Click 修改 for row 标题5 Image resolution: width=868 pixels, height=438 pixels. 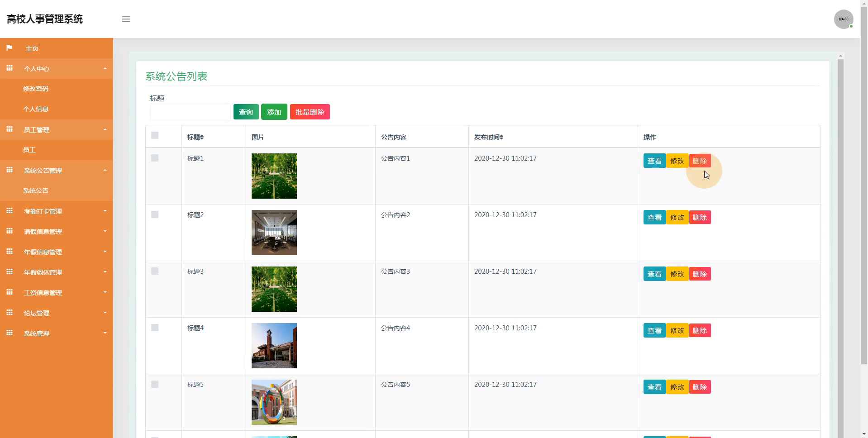tap(677, 387)
